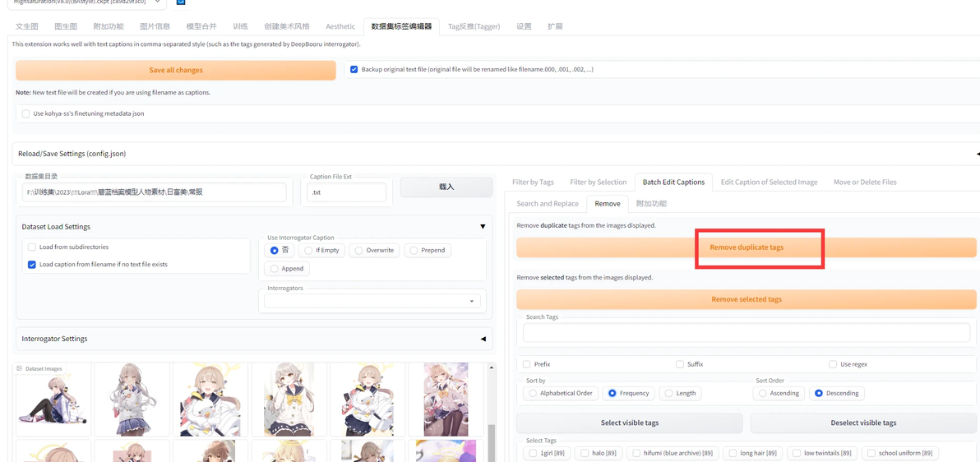Click the dataset gallery vertical scrollbar
This screenshot has width=980, height=462.
point(492,442)
